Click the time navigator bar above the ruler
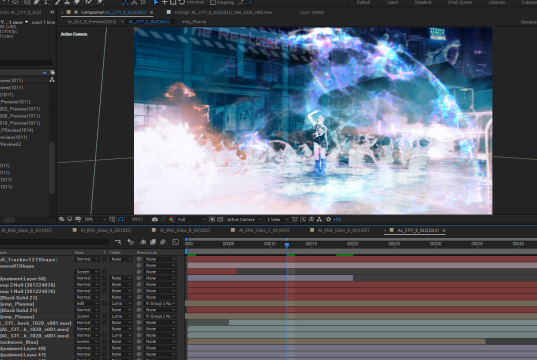This screenshot has height=360, width=537. (x=361, y=239)
